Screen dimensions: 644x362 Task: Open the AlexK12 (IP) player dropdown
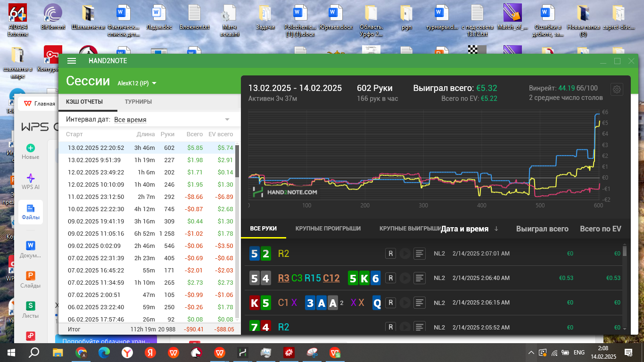click(x=137, y=83)
